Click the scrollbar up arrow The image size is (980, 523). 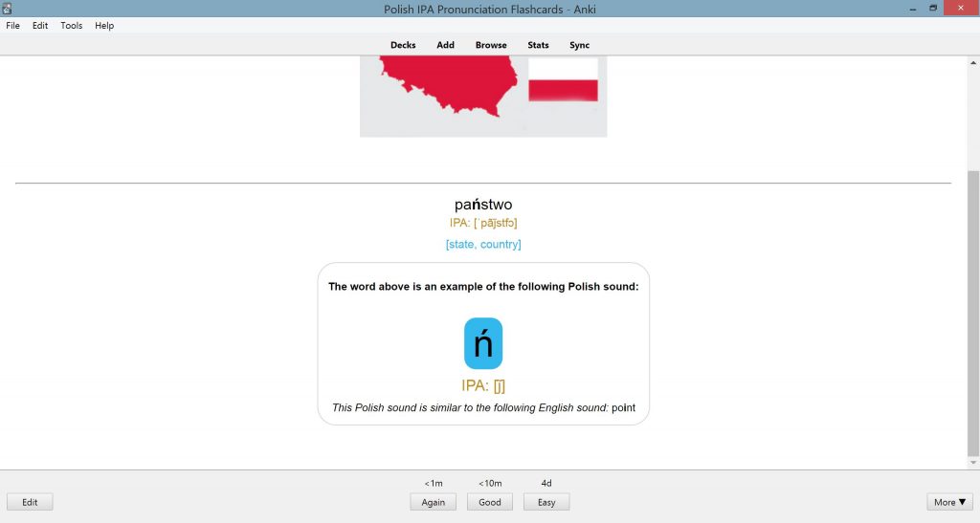pos(973,62)
